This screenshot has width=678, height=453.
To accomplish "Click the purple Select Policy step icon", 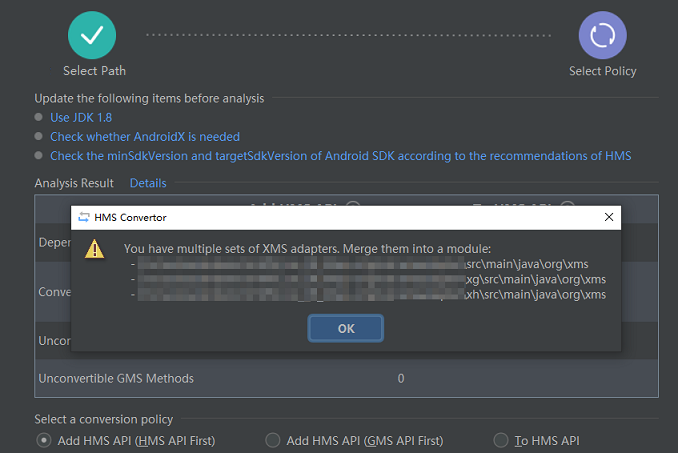I will click(602, 35).
